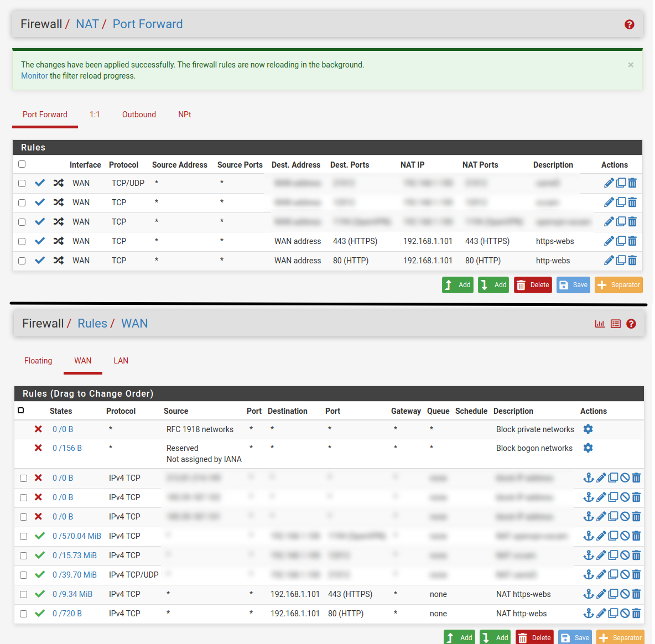Open the firewall help icon in WAN header
Viewport: 655px width, 644px height.
click(x=631, y=324)
